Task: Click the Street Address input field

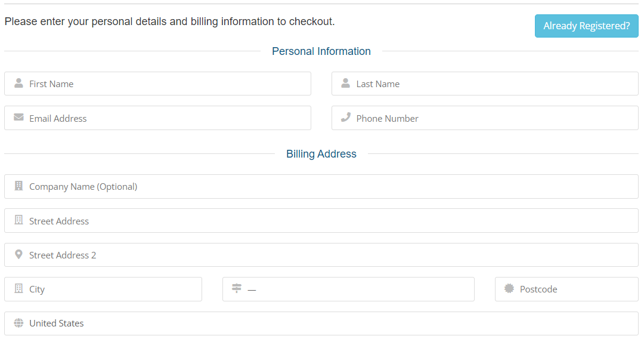Action: tap(321, 221)
